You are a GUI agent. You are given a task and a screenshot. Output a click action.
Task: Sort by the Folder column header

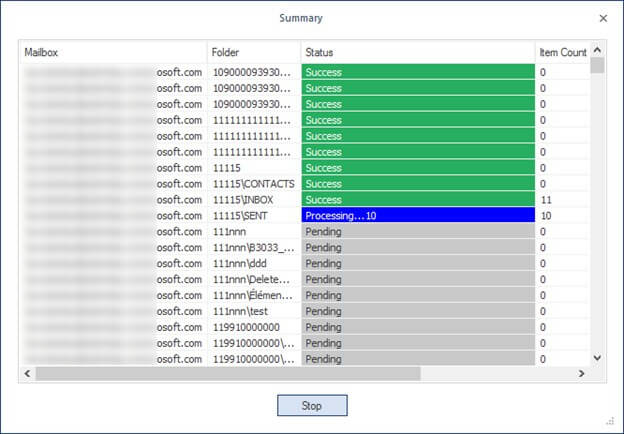coord(254,52)
